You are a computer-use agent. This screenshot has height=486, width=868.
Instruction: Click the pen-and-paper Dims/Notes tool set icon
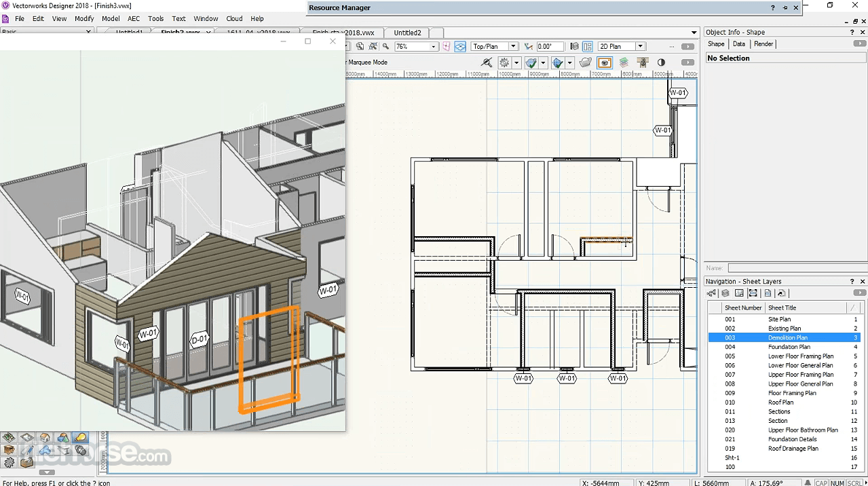[27, 450]
